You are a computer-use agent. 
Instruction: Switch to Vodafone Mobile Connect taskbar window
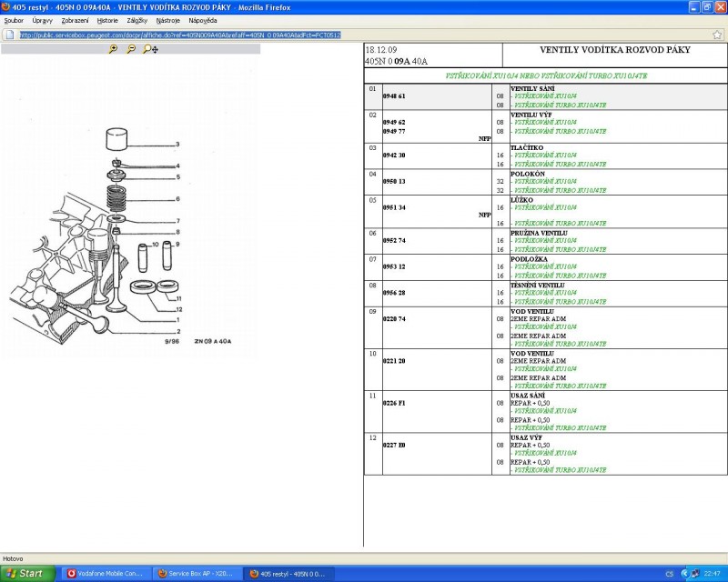point(105,574)
